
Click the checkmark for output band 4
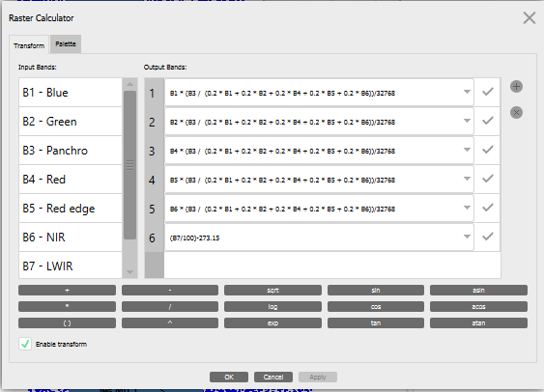click(487, 179)
